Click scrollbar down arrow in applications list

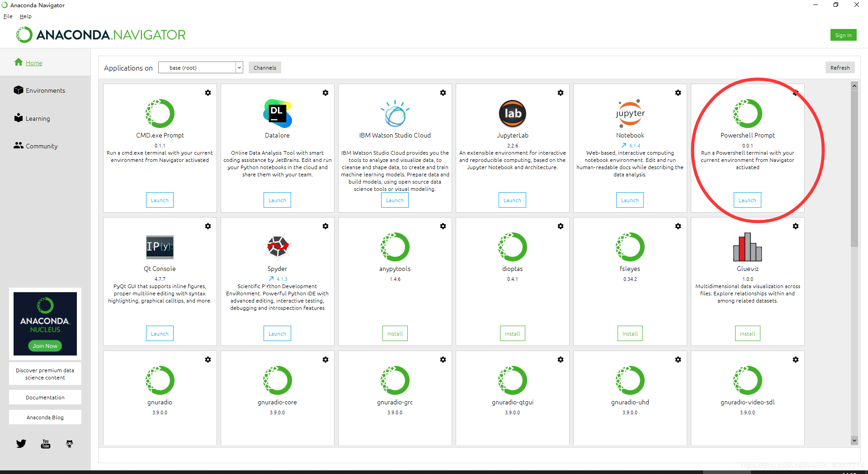pyautogui.click(x=854, y=440)
